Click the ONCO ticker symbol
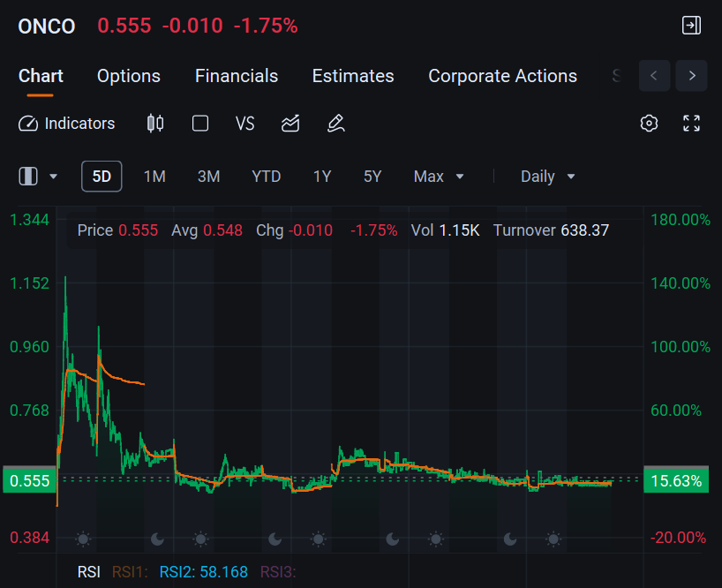Viewport: 722px width, 588px height. pos(47,26)
